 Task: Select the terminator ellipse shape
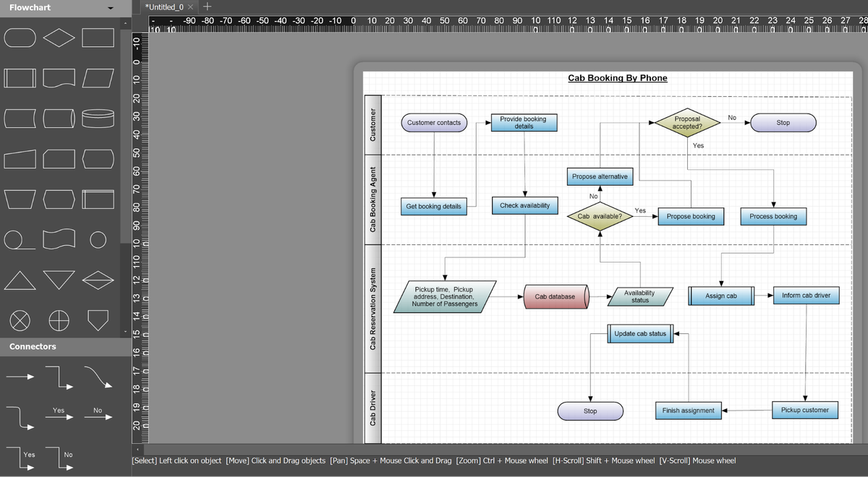tap(20, 37)
